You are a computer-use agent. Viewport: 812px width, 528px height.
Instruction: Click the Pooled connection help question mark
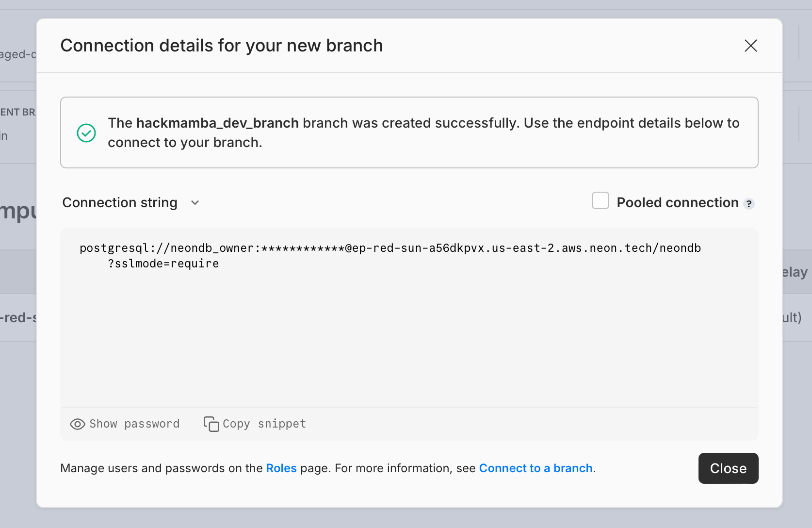click(x=749, y=204)
